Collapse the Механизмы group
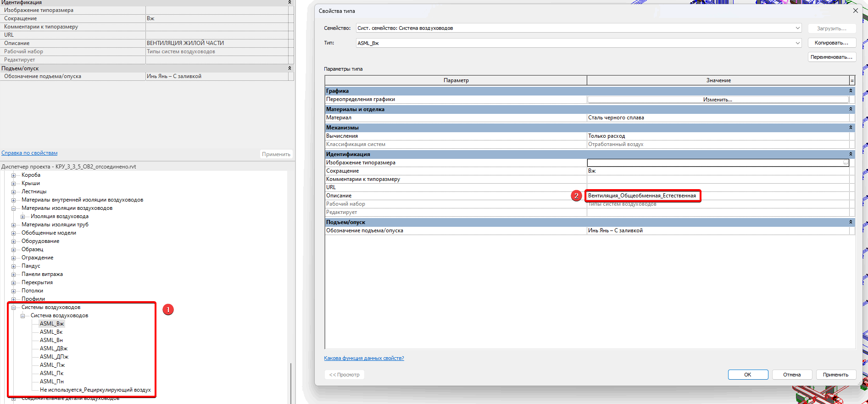Image resolution: width=868 pixels, height=404 pixels. [x=851, y=128]
